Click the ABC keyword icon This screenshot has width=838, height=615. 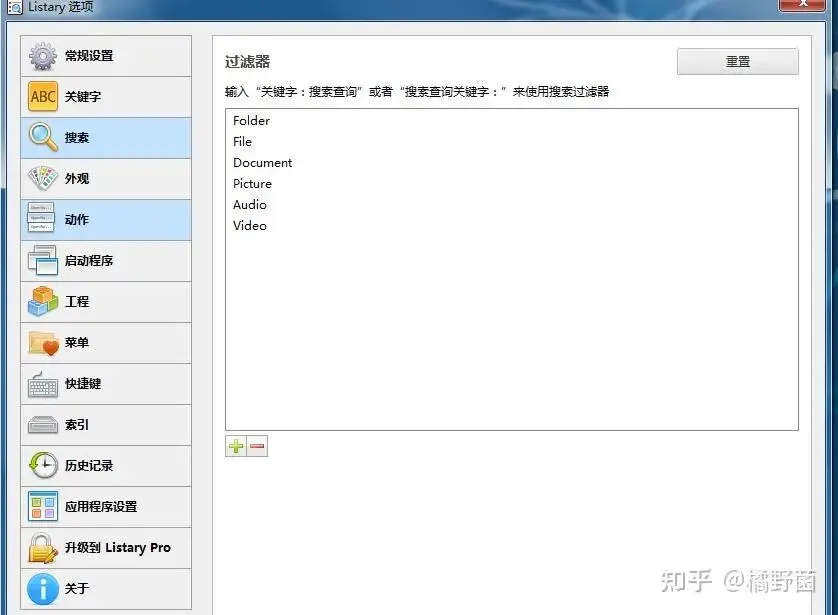(43, 97)
